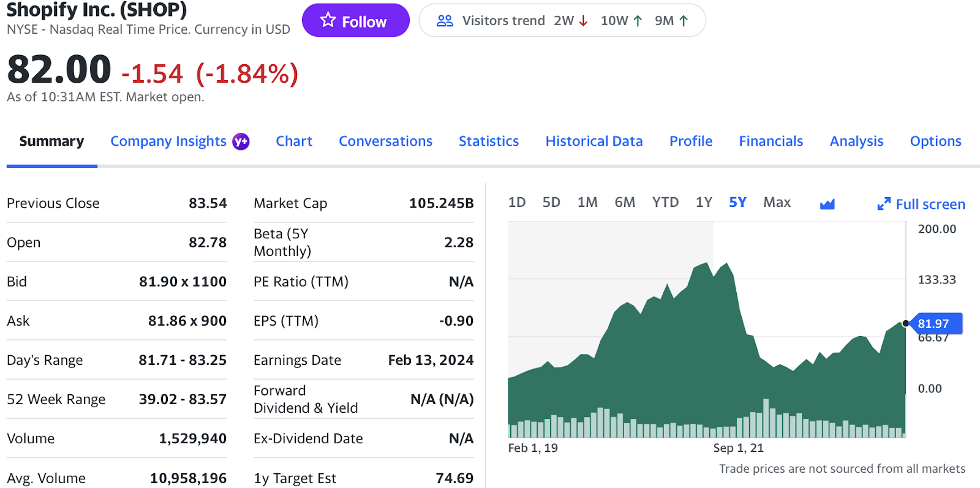Open the Historical Data tab
This screenshot has height=488, width=980.
click(594, 141)
